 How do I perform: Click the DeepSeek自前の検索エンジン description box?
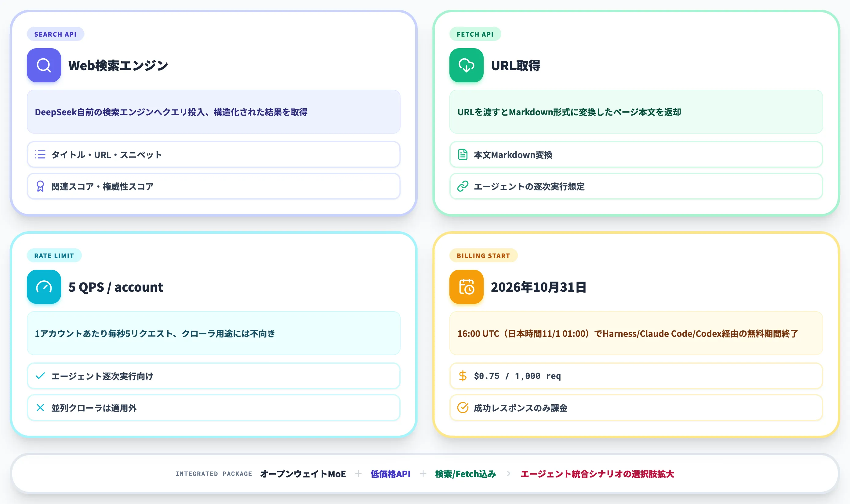coord(213,112)
